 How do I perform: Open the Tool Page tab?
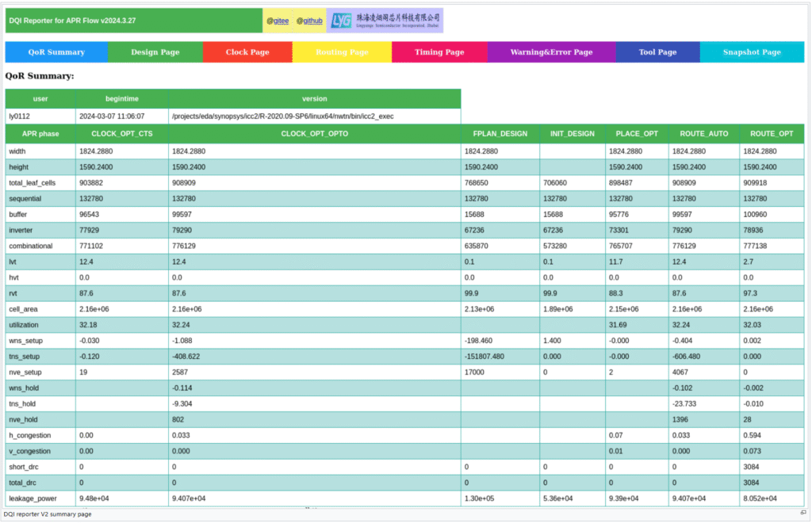(x=657, y=52)
